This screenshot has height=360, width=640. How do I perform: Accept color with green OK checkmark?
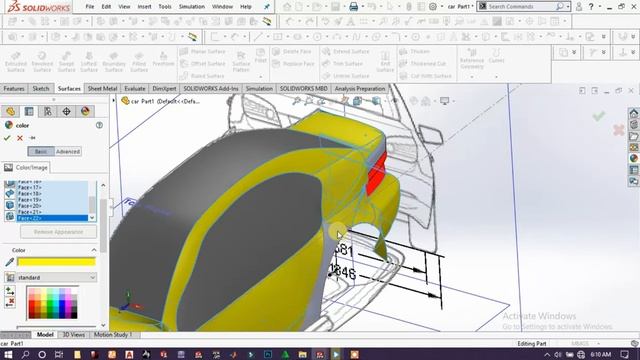click(7, 138)
